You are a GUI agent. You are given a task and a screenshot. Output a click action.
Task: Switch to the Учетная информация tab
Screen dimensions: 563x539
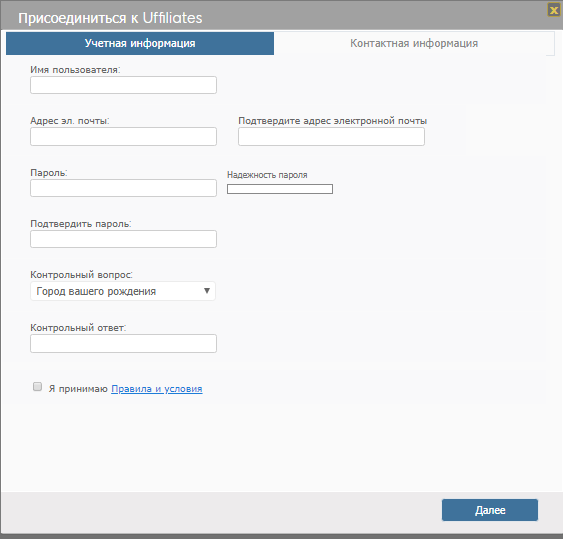tap(140, 43)
